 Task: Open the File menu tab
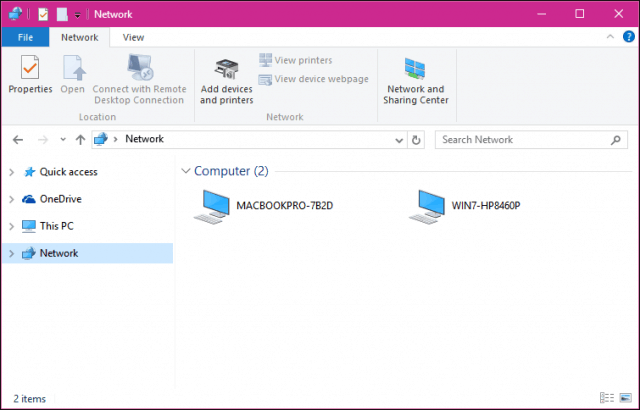pos(25,37)
